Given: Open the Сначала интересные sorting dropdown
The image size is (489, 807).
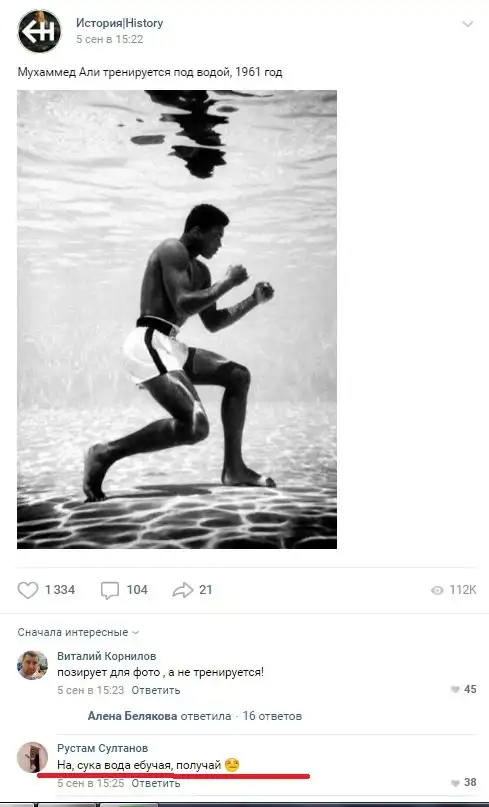Looking at the screenshot, I should 78,632.
